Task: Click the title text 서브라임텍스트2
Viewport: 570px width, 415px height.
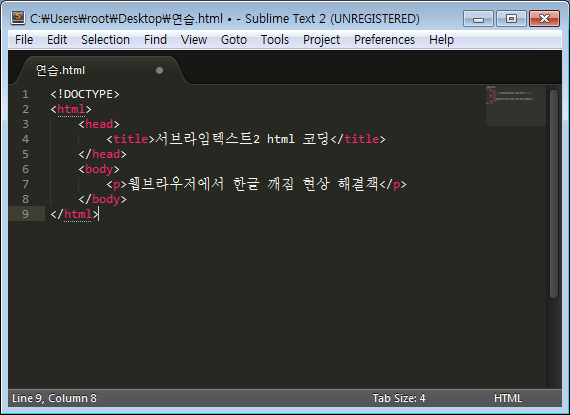Action: coord(208,139)
